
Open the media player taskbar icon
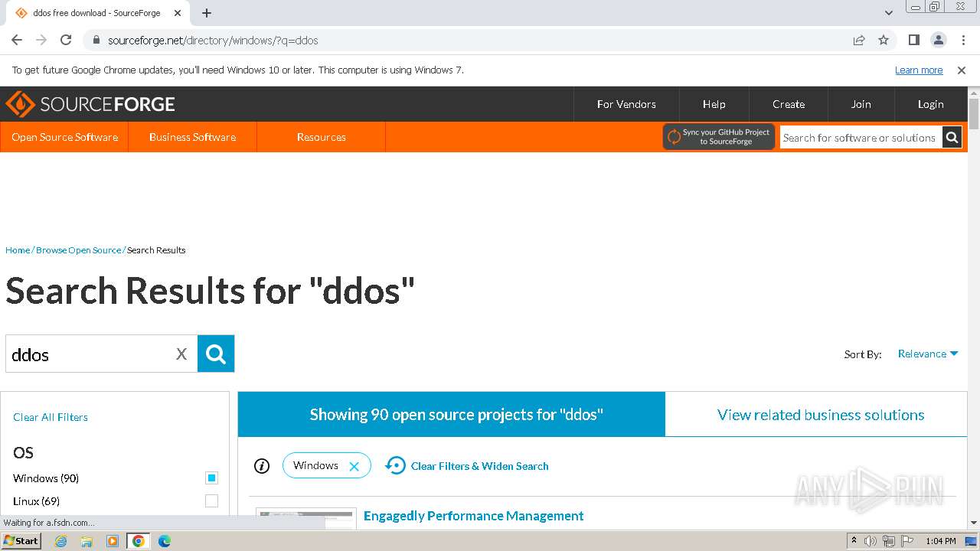point(113,541)
